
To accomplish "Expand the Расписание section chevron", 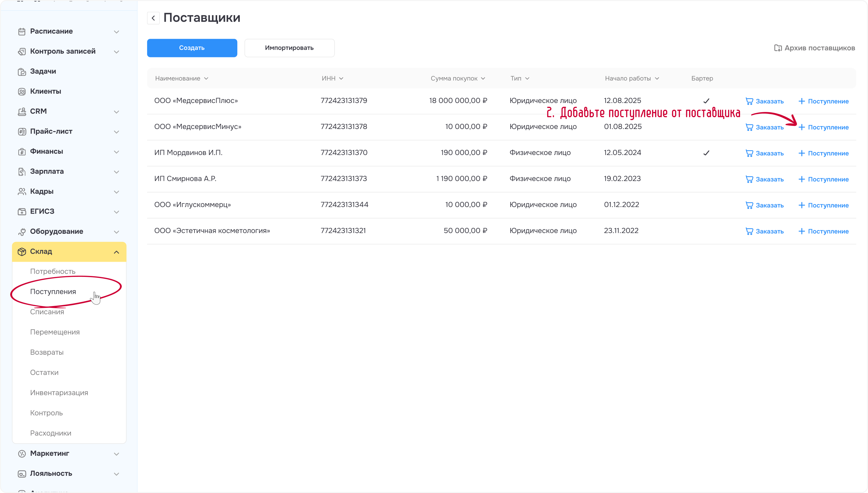I will point(116,32).
